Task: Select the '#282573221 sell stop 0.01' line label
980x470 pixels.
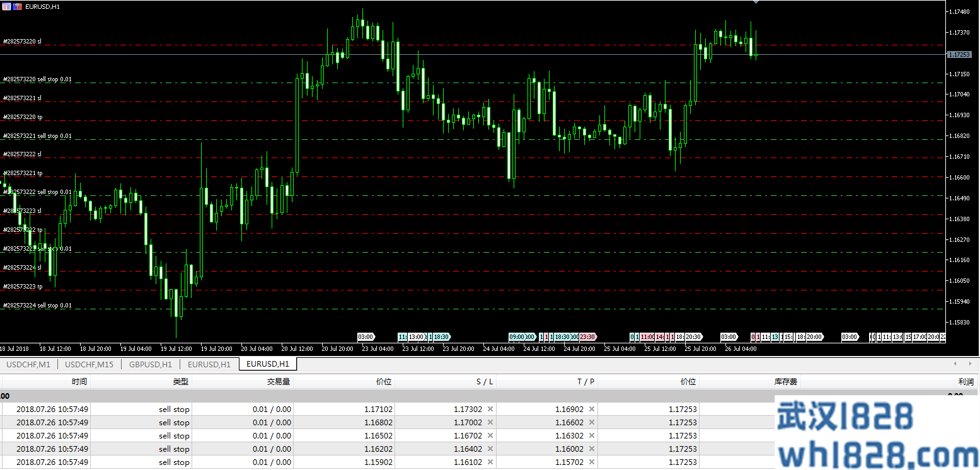Action: pos(37,135)
